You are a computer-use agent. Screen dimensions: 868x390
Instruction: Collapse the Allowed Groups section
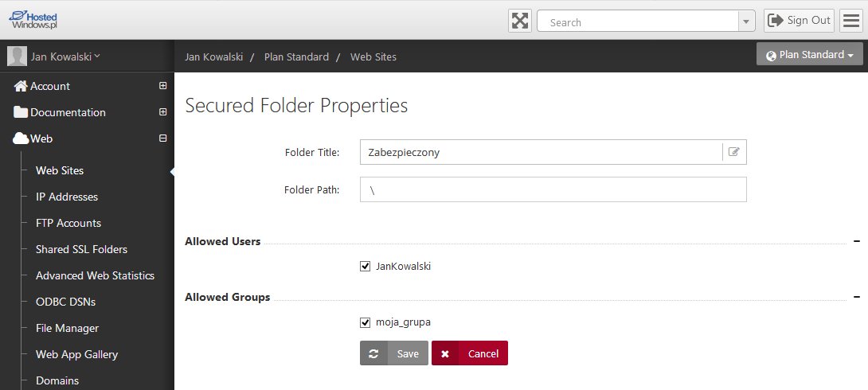click(856, 297)
